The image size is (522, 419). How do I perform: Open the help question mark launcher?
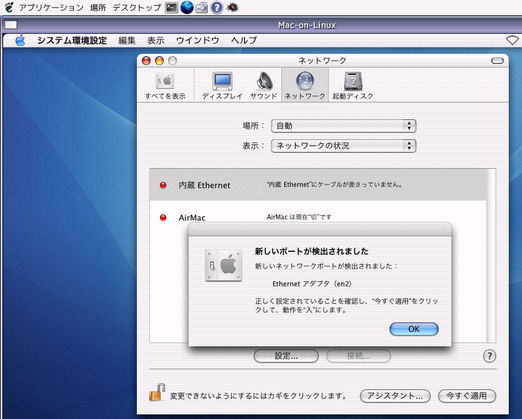(x=217, y=7)
